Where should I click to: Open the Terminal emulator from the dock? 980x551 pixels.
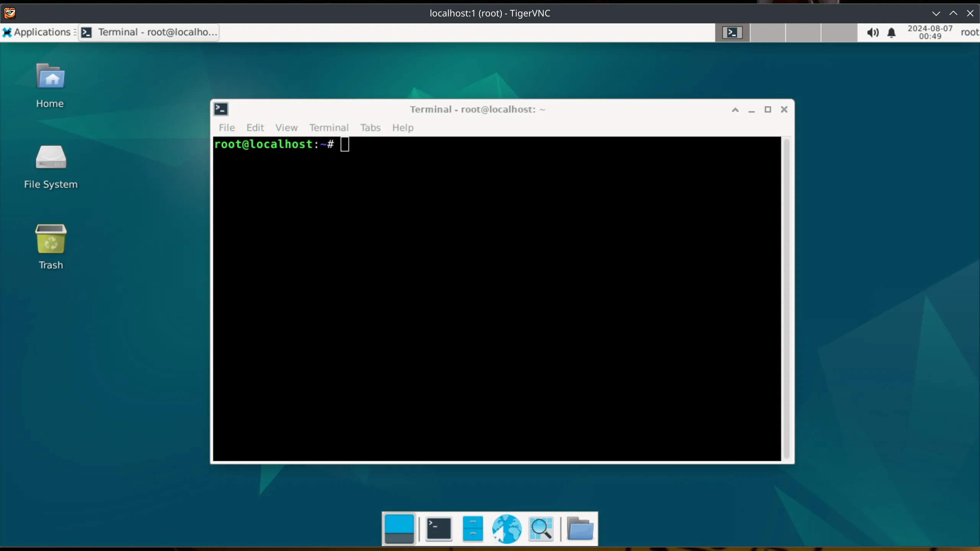439,529
